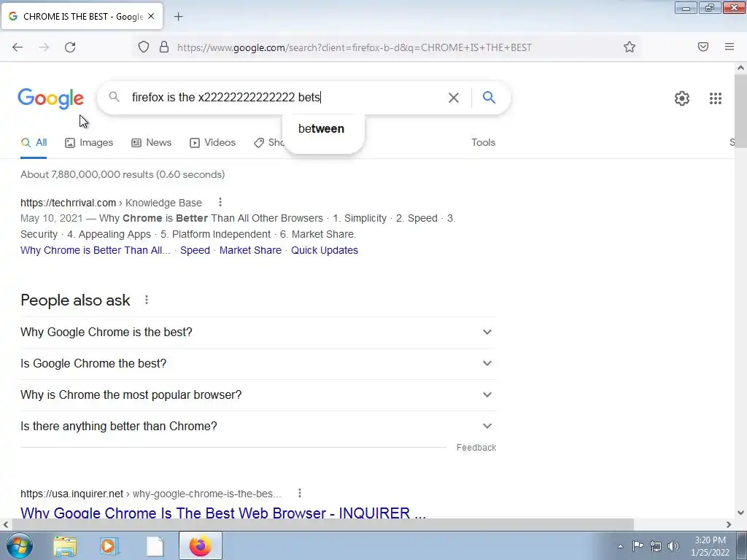Show hidden system tray icons
This screenshot has height=560, width=747.
(620, 546)
